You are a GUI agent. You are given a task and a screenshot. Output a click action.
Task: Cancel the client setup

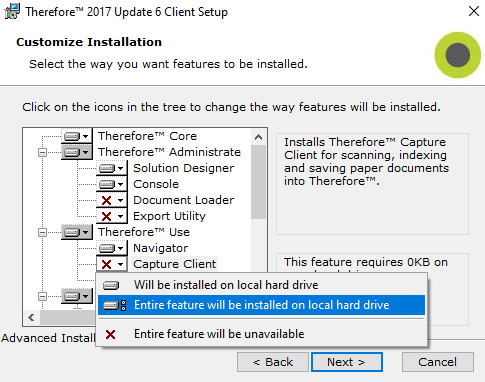click(438, 362)
